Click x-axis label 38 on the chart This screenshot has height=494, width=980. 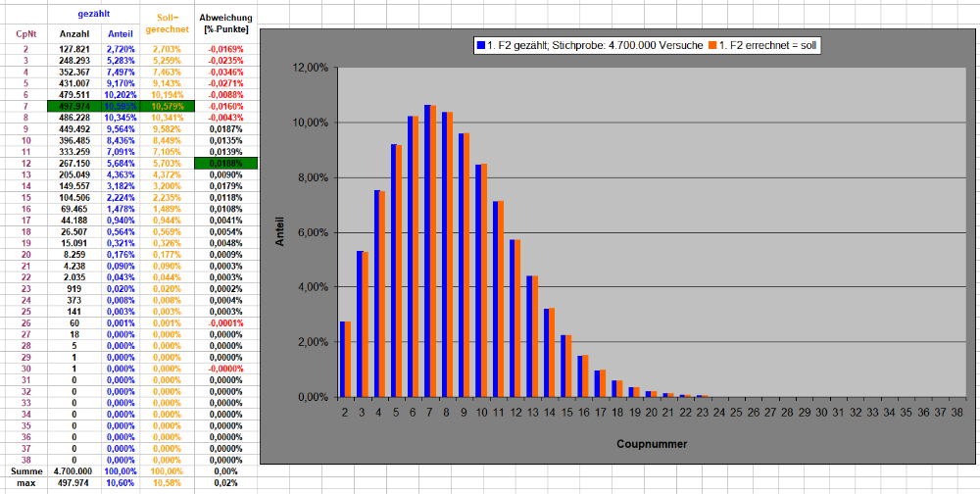(957, 414)
